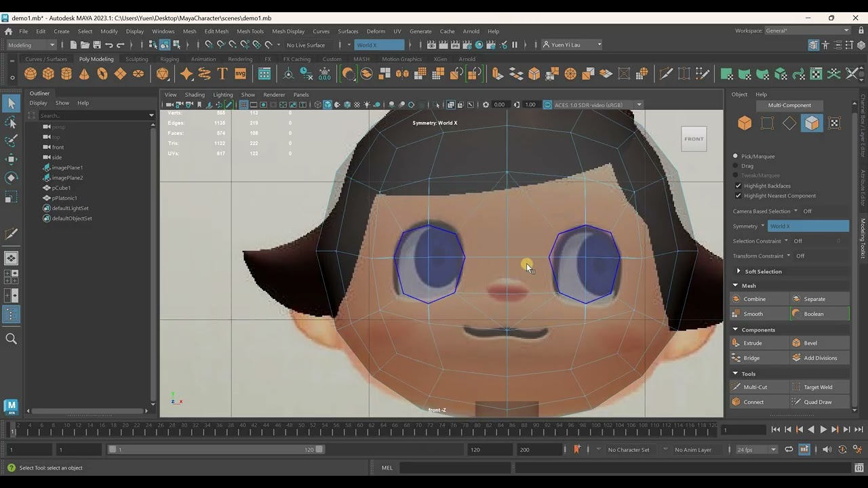Create a polygon disc from shelf
This screenshot has width=868, height=488.
[138, 74]
